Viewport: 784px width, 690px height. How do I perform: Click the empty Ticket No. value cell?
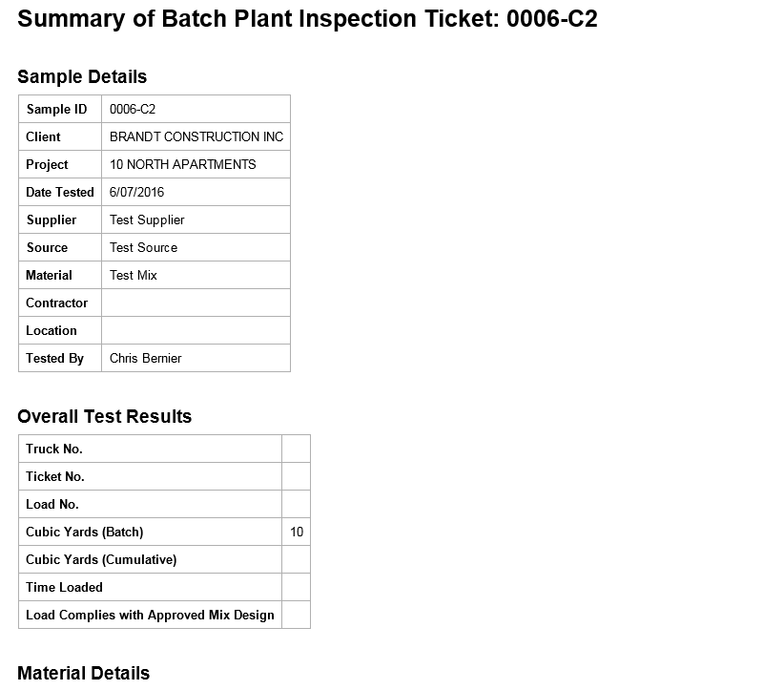pyautogui.click(x=296, y=476)
